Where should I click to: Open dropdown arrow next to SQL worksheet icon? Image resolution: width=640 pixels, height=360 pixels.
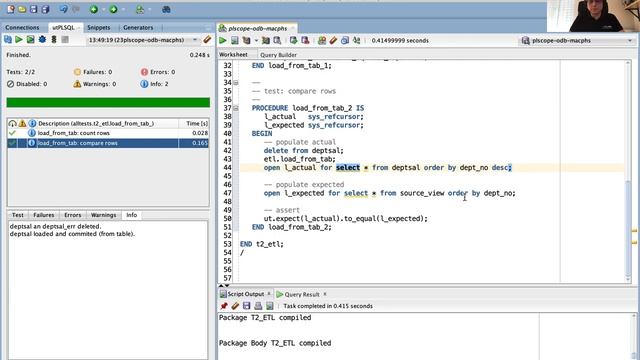click(149, 9)
